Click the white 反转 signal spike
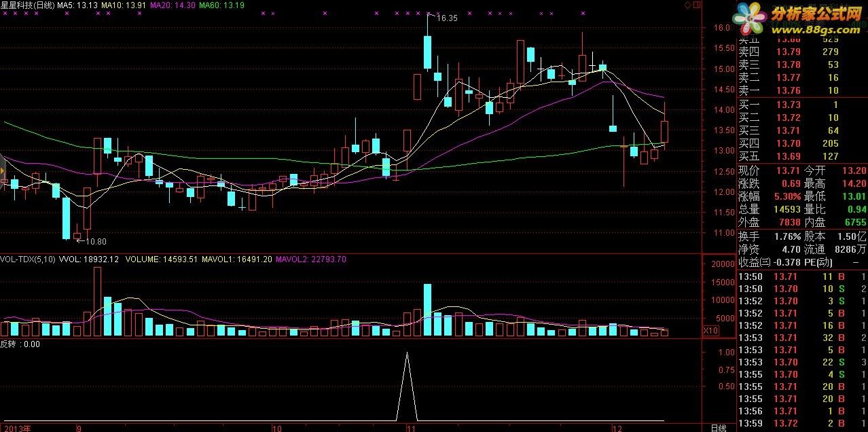 coord(407,385)
